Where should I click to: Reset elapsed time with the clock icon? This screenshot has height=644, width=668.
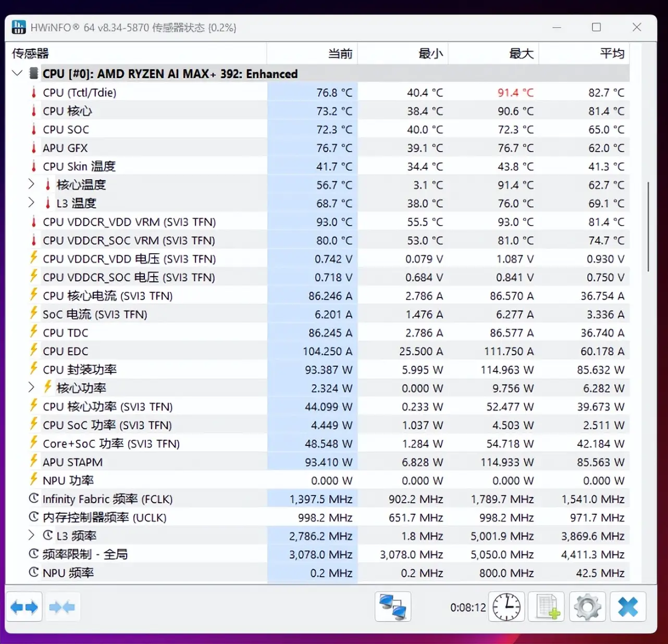[x=506, y=606]
